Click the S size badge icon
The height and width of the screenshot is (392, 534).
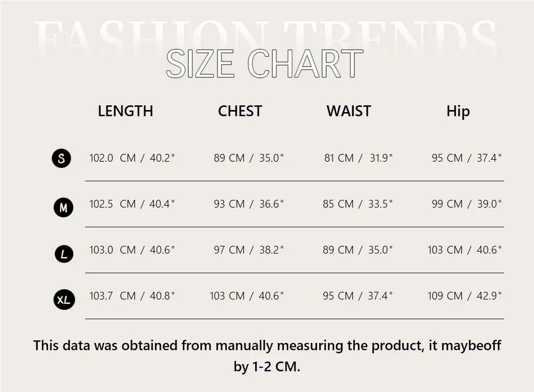tap(61, 158)
